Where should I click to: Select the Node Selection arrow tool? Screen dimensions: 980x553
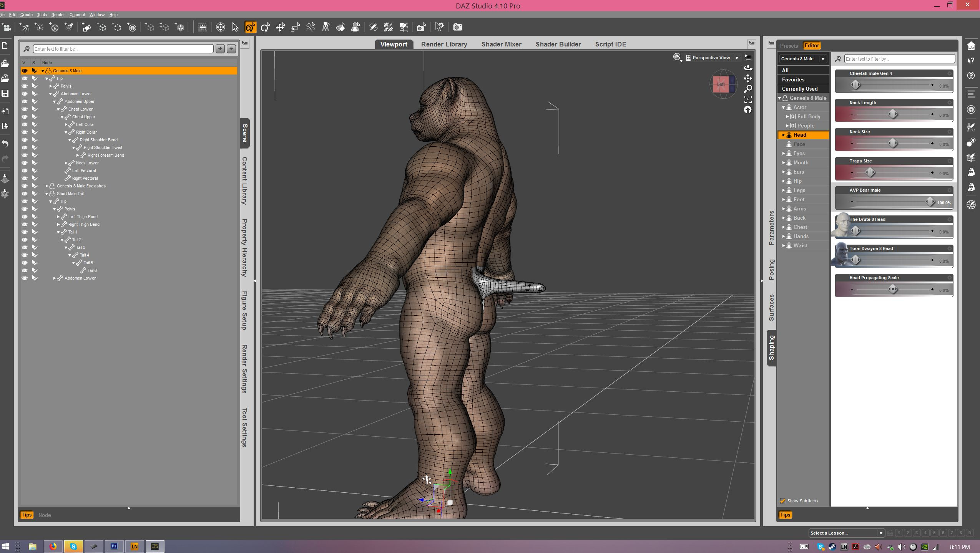pos(235,27)
